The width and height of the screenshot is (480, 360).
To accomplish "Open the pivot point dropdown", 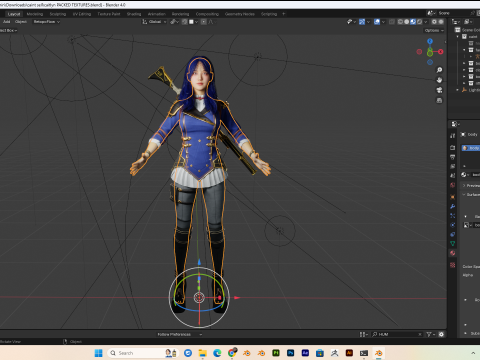I will (x=174, y=22).
